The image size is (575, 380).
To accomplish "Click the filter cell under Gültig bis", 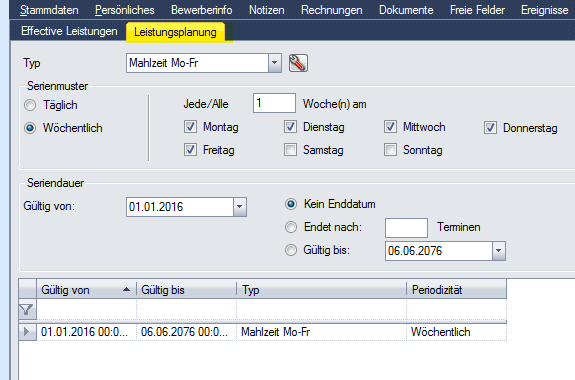I will click(187, 310).
